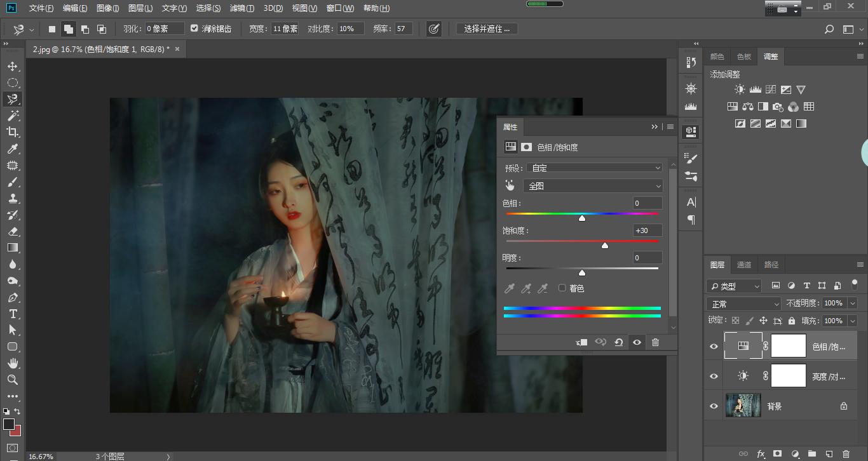Select the Magnetic Lasso tool
The height and width of the screenshot is (461, 868).
[x=13, y=99]
